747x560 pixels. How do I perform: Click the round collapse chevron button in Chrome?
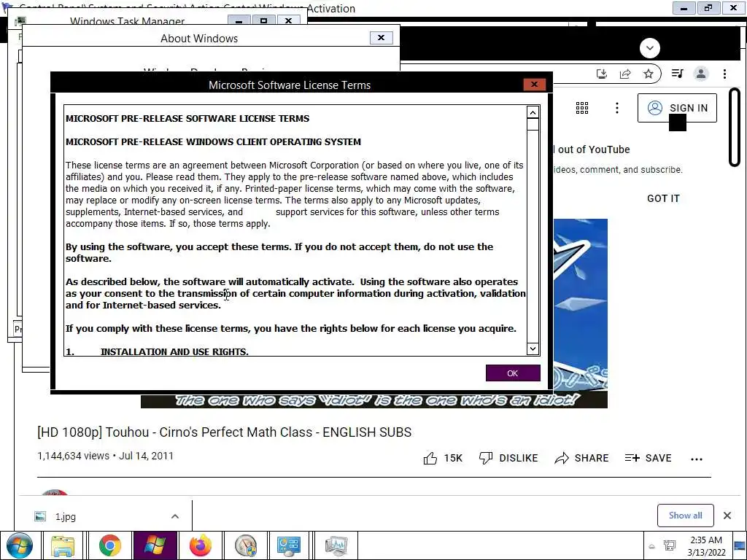tap(650, 47)
